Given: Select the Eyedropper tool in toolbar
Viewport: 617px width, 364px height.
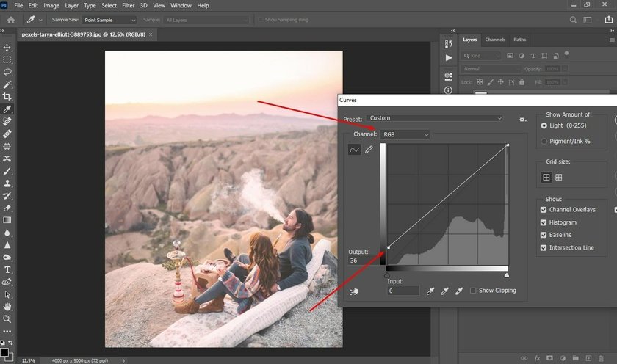Looking at the screenshot, I should pyautogui.click(x=7, y=109).
